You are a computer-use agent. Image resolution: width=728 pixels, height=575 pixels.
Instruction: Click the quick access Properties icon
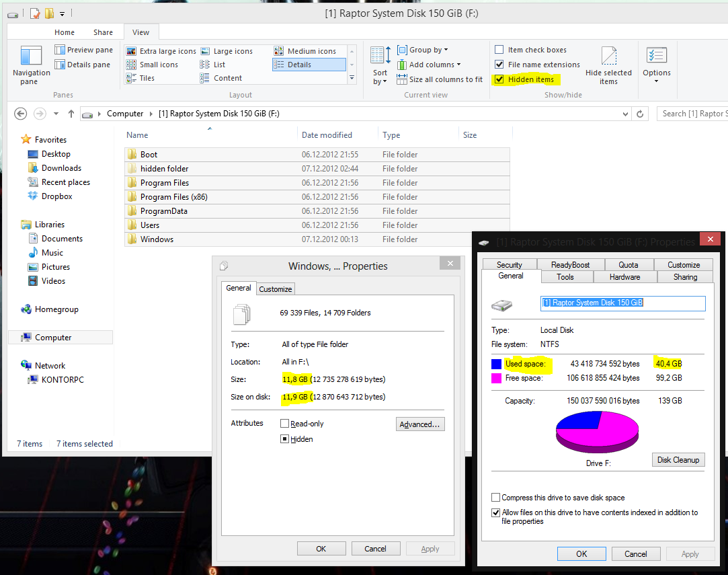35,13
